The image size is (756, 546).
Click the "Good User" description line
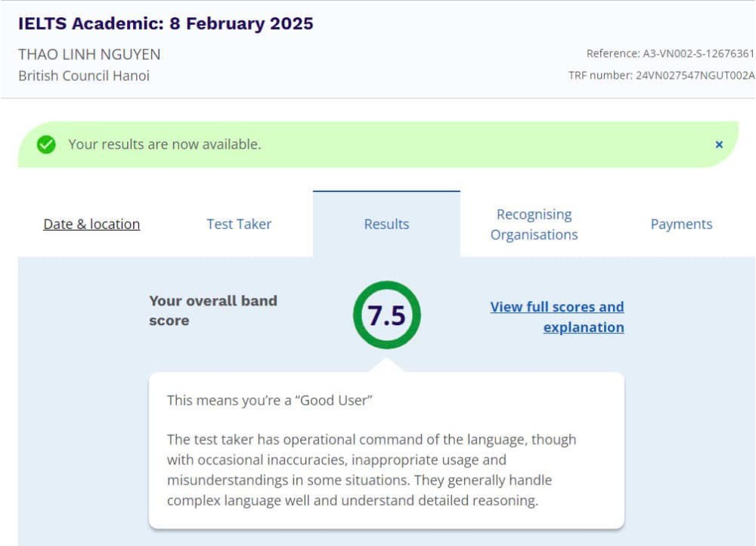(270, 400)
